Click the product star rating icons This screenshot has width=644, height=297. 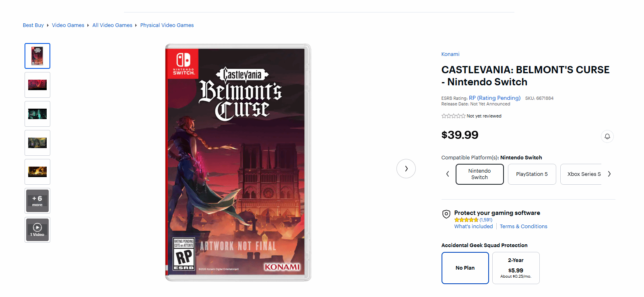453,116
